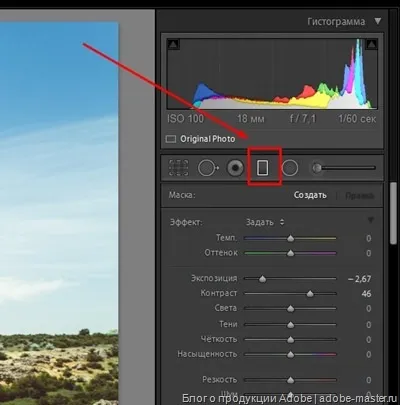Collapse the Гистограмма panel triangle
This screenshot has width=400, height=405.
tap(377, 21)
